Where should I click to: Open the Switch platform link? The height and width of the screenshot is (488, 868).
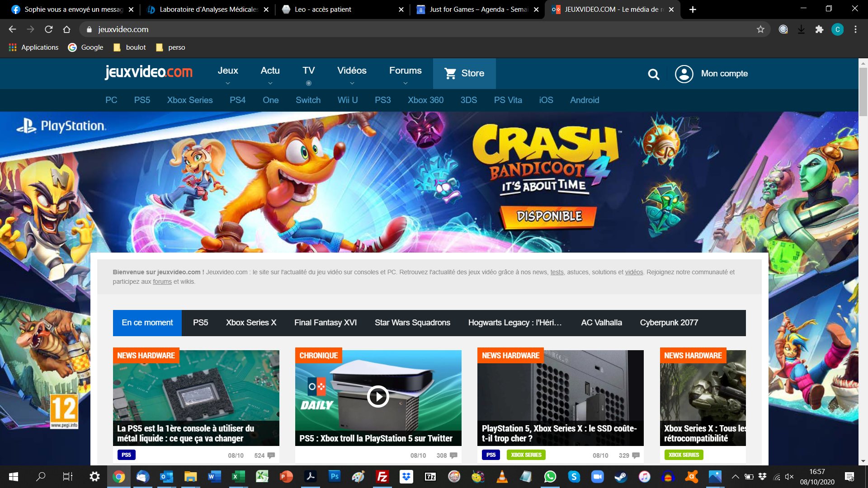coord(308,100)
